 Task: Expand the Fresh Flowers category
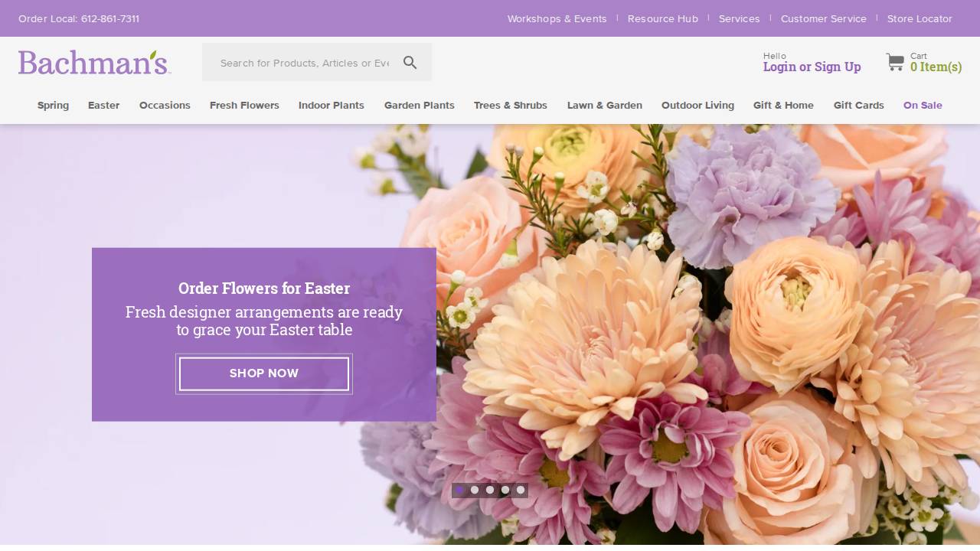tap(244, 105)
